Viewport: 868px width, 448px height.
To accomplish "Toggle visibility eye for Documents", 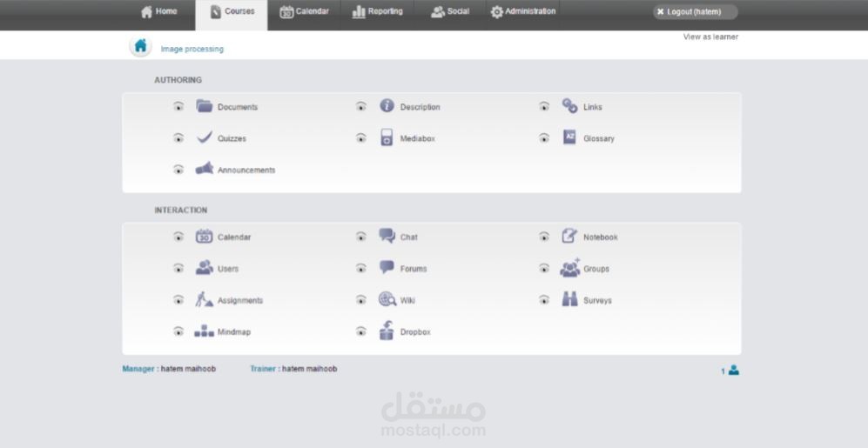I will pos(178,106).
